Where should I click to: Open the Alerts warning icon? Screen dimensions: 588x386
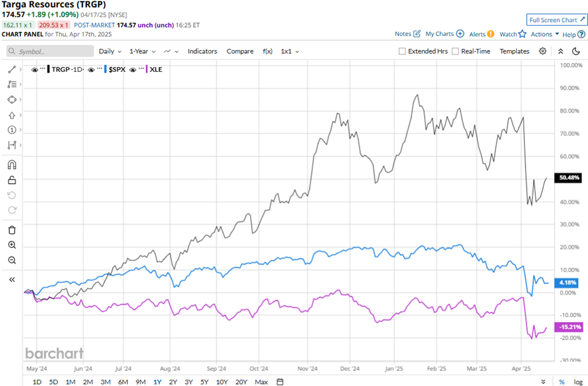(x=490, y=34)
